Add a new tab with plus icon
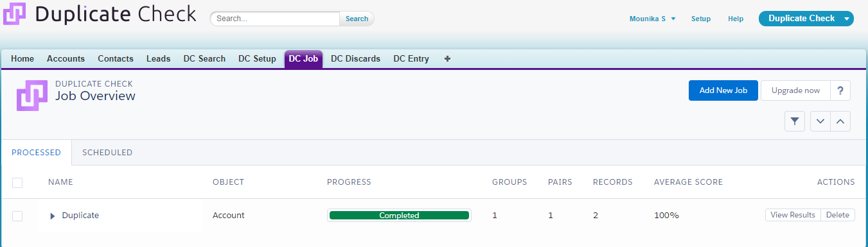Screen dimensions: 868x247 [448, 58]
